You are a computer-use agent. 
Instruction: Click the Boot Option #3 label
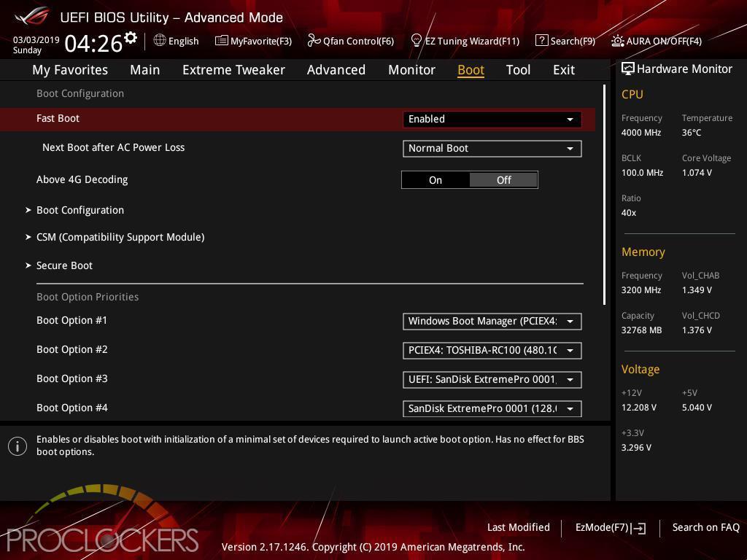72,378
